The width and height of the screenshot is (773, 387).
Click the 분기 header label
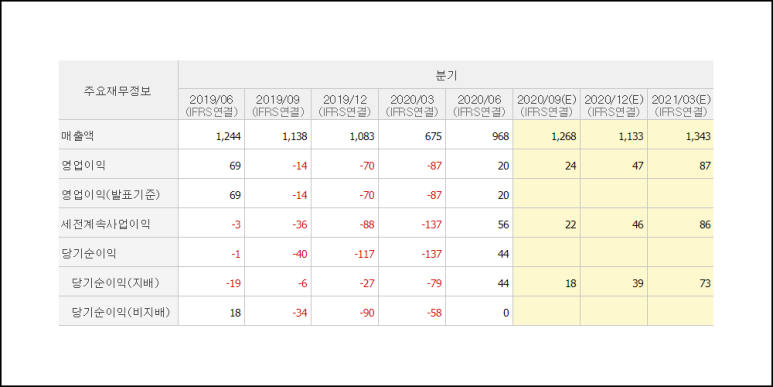(446, 75)
